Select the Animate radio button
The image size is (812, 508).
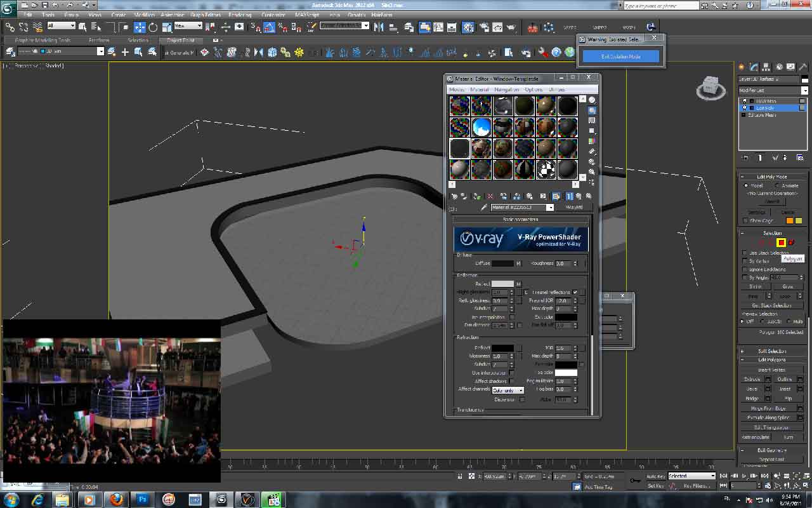(778, 185)
